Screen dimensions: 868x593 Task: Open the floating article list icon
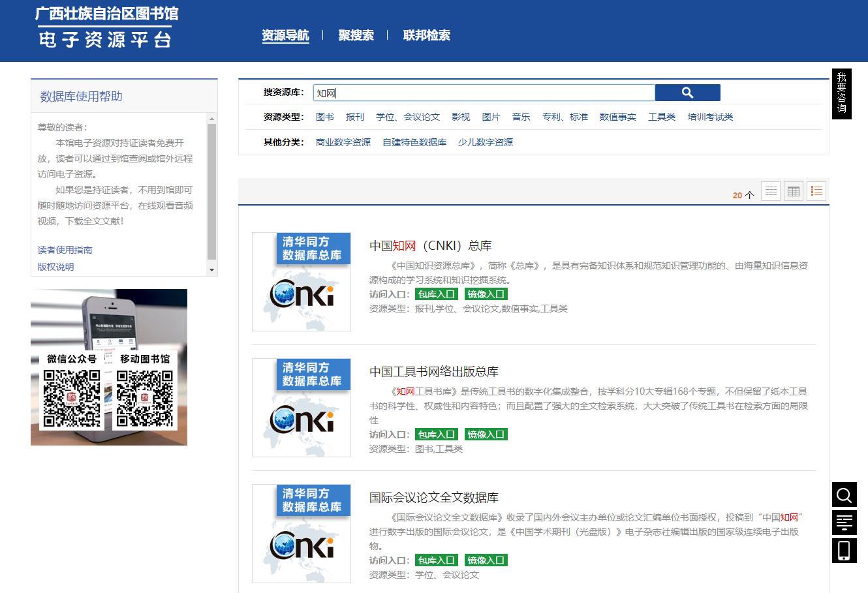click(x=844, y=523)
